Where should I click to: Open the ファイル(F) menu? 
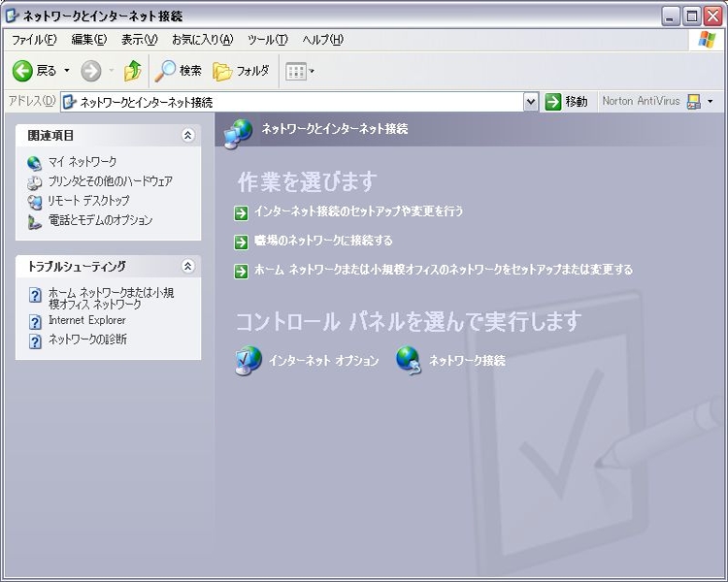(34, 40)
